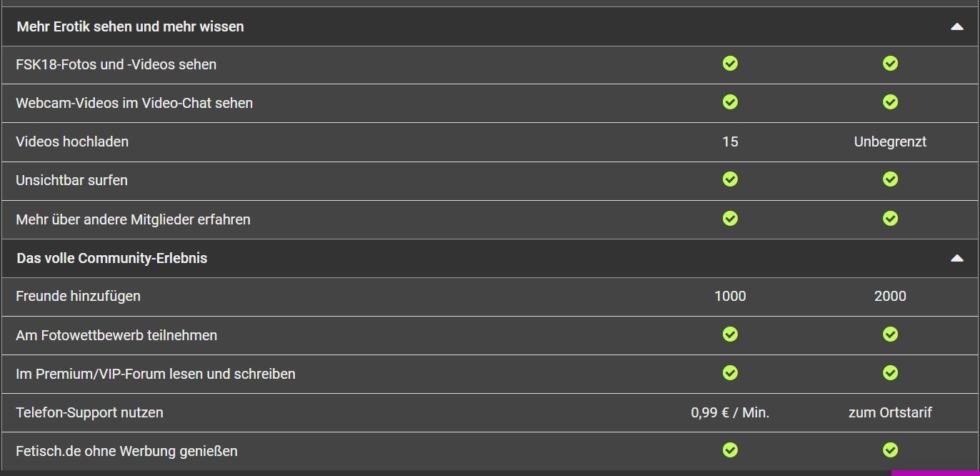This screenshot has height=476, width=980.
Task: Click the Unbegrenzt value for video uploads
Action: [890, 142]
